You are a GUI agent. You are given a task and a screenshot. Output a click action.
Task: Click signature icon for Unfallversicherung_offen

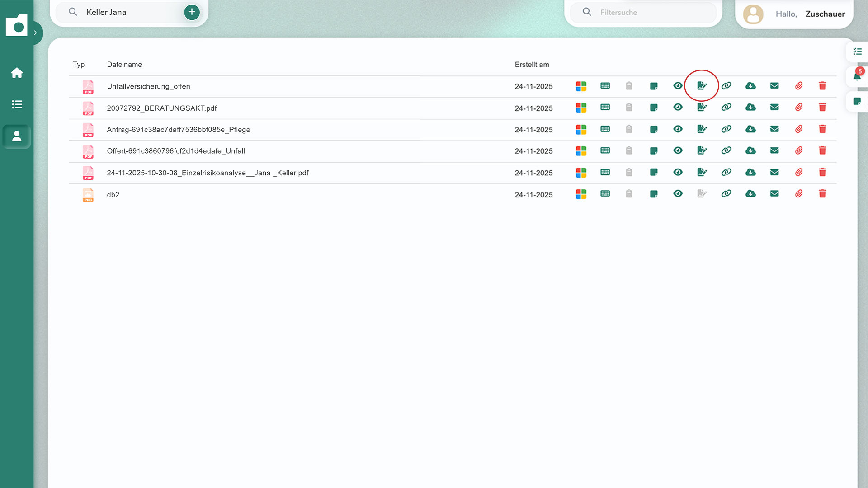click(702, 86)
